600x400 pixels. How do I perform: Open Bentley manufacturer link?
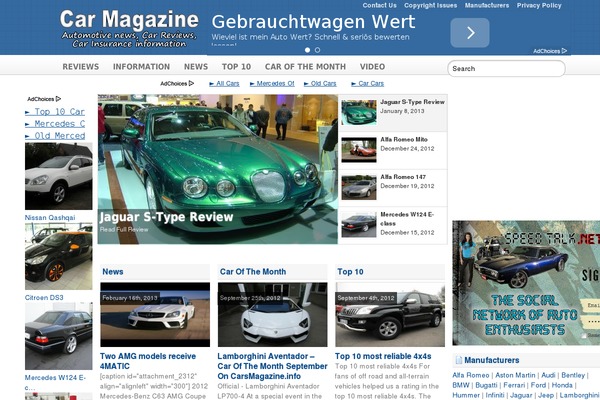(573, 375)
